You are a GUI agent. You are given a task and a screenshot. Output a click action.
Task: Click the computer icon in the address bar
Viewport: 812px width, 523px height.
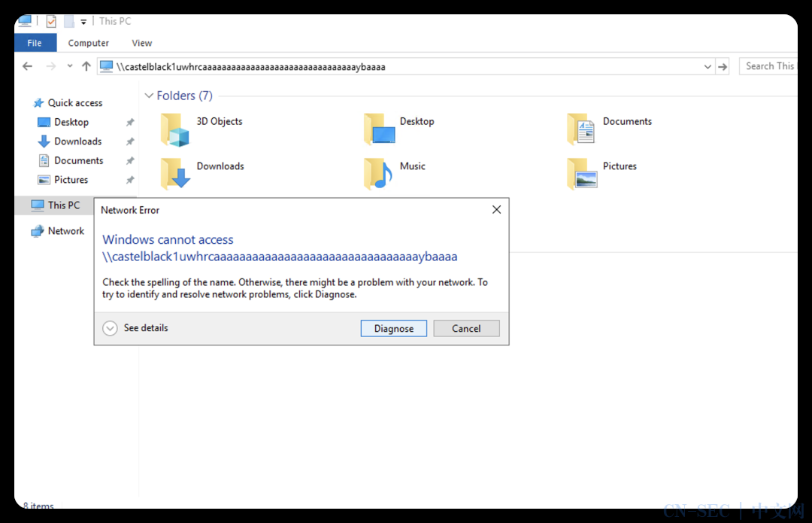coord(107,66)
